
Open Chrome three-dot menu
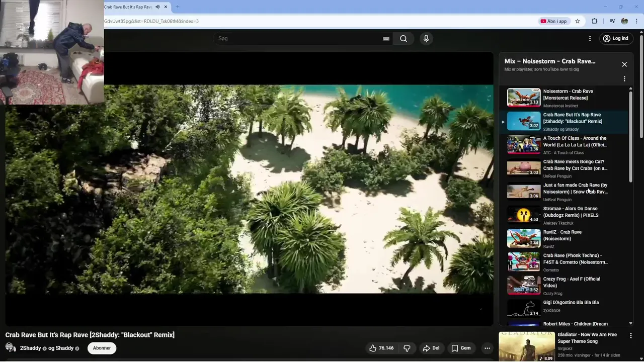click(x=637, y=21)
